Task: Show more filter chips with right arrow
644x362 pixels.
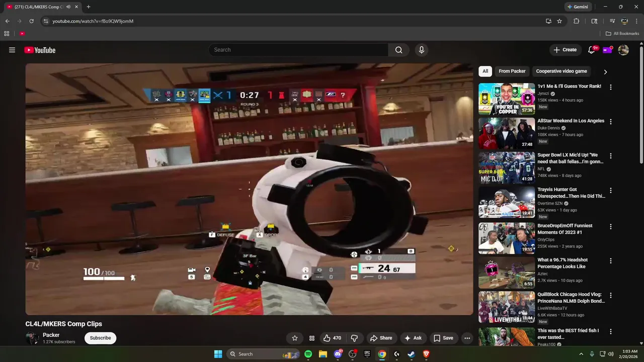Action: pyautogui.click(x=605, y=72)
